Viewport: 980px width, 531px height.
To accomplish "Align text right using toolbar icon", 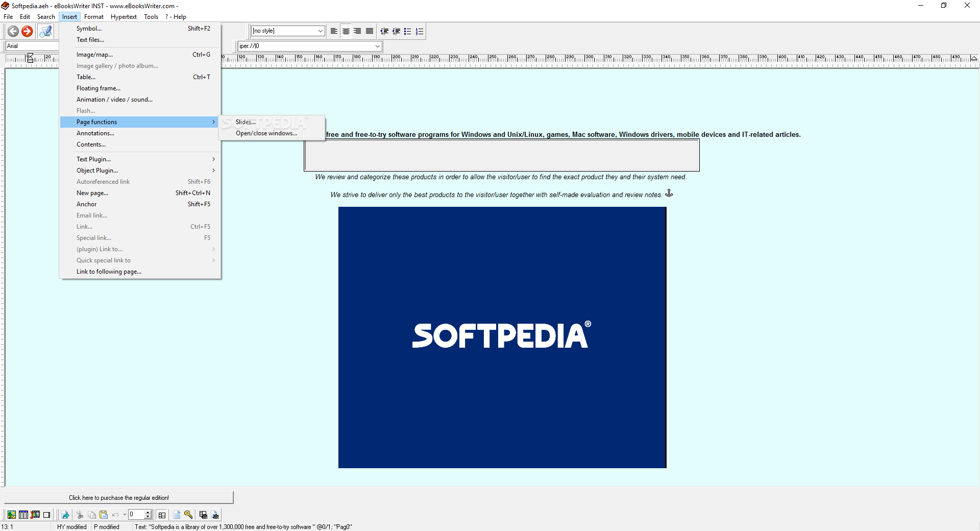I will 357,31.
